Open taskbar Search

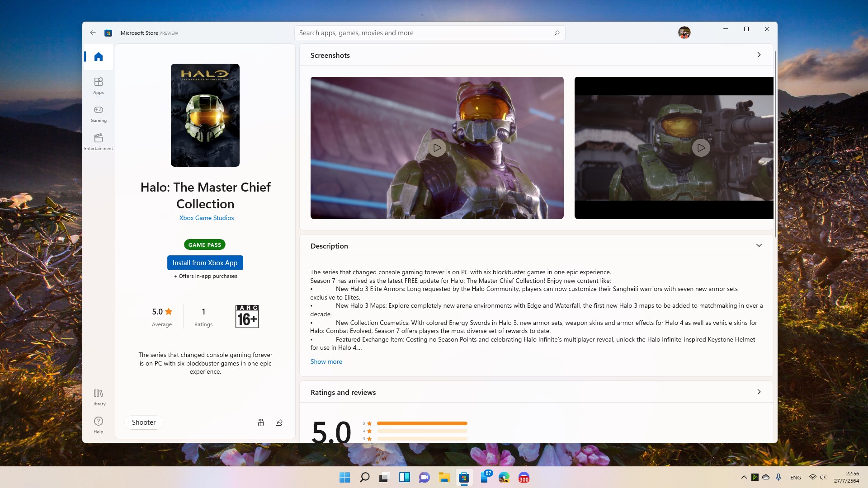(364, 478)
